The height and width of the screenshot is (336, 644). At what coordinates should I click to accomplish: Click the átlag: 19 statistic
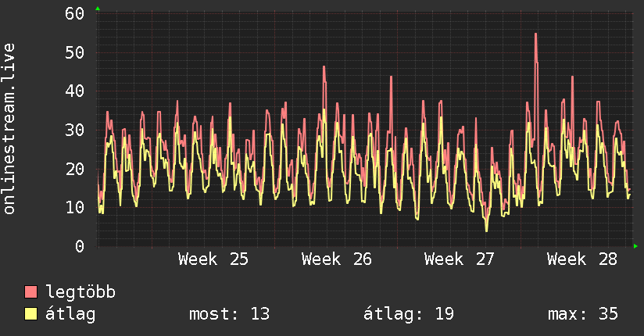coord(409,314)
